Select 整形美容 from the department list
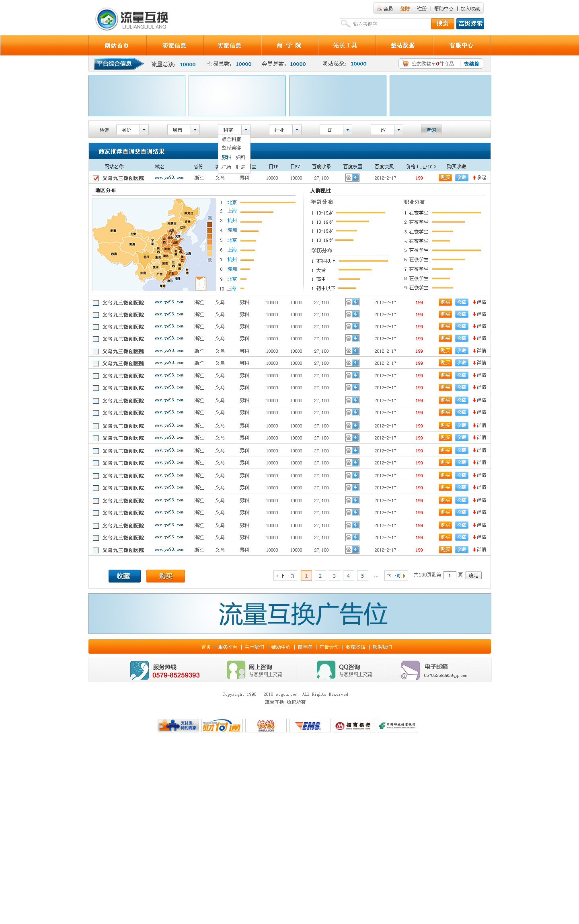This screenshot has width=579, height=924. pyautogui.click(x=231, y=148)
